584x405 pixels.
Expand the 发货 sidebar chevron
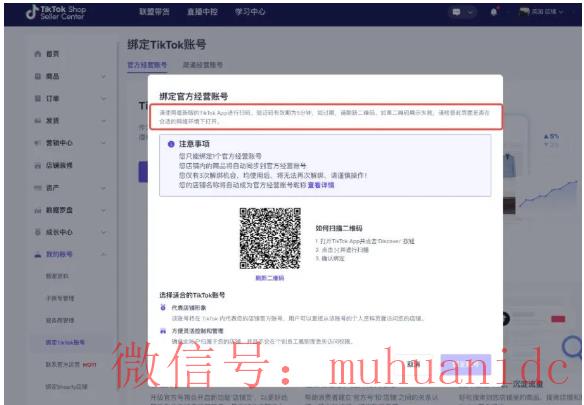click(103, 121)
